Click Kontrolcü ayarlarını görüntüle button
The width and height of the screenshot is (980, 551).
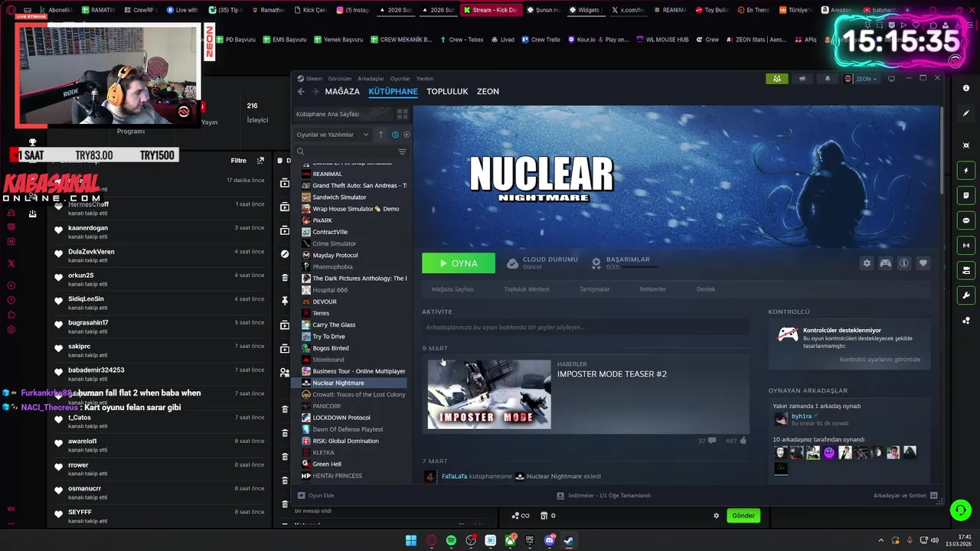(880, 360)
